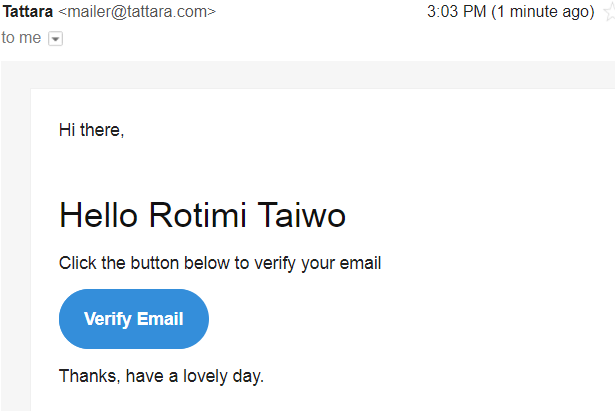The height and width of the screenshot is (411, 615).
Task: Click the word 'Email' on the blue button
Action: point(160,319)
